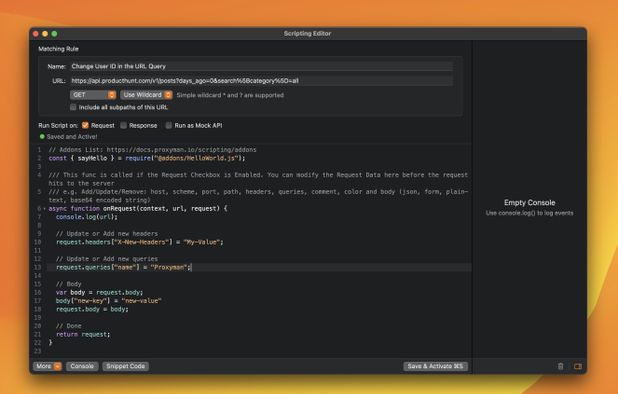Click the Scripting Editor window title
Image resolution: width=618 pixels, height=394 pixels.
tap(307, 33)
